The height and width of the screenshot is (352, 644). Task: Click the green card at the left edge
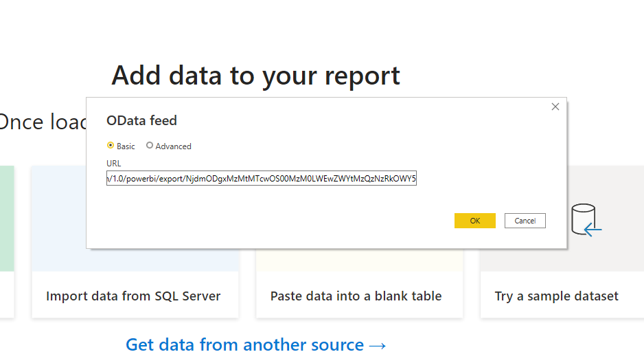click(x=6, y=219)
